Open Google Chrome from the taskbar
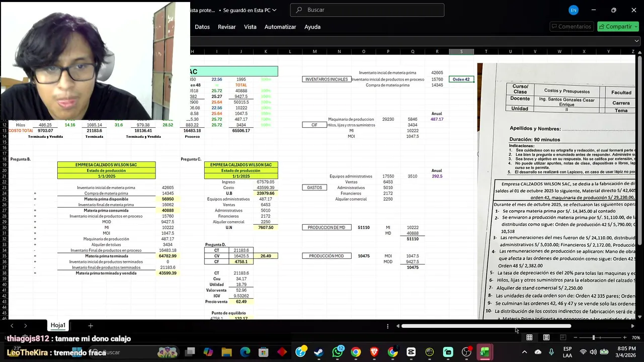The height and width of the screenshot is (362, 644). coord(356,352)
